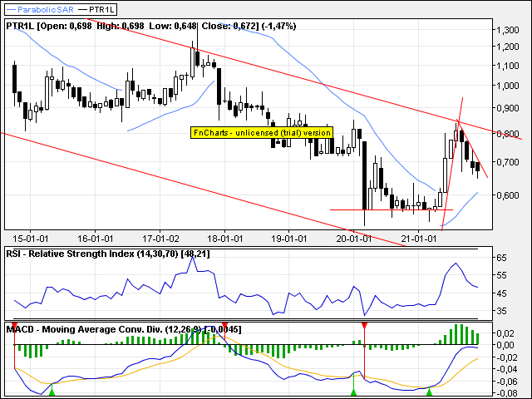
Task: Click the 15-01-01 date label
Action: pos(30,239)
